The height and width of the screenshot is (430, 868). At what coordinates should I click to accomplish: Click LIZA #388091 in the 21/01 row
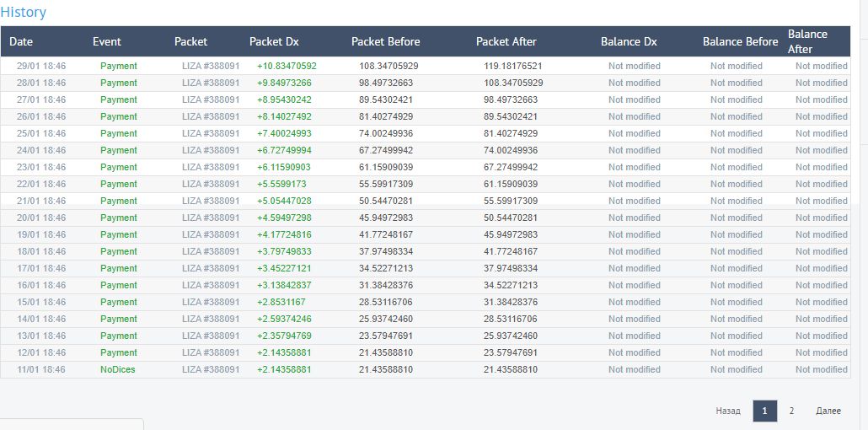[211, 201]
